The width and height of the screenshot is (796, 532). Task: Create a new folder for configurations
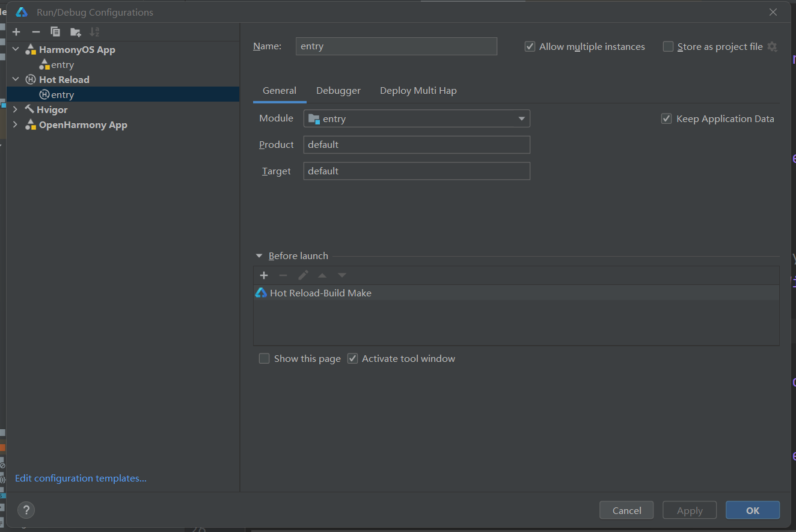tap(75, 32)
